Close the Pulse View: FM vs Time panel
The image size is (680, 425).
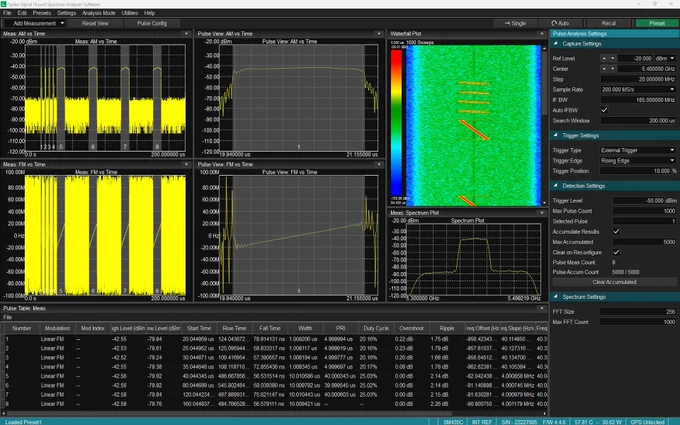pos(379,164)
